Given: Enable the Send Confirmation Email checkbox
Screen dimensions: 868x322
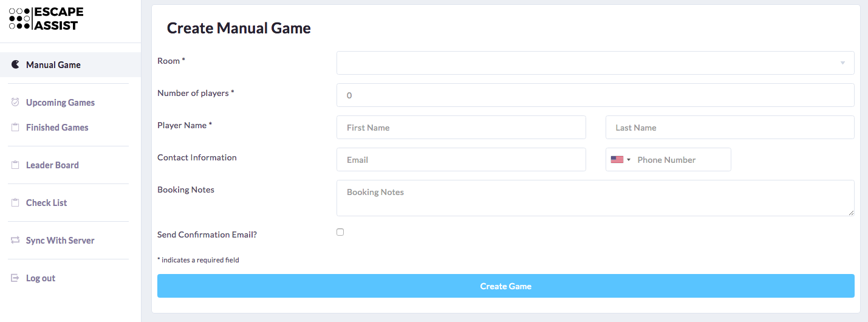Looking at the screenshot, I should click(x=340, y=232).
